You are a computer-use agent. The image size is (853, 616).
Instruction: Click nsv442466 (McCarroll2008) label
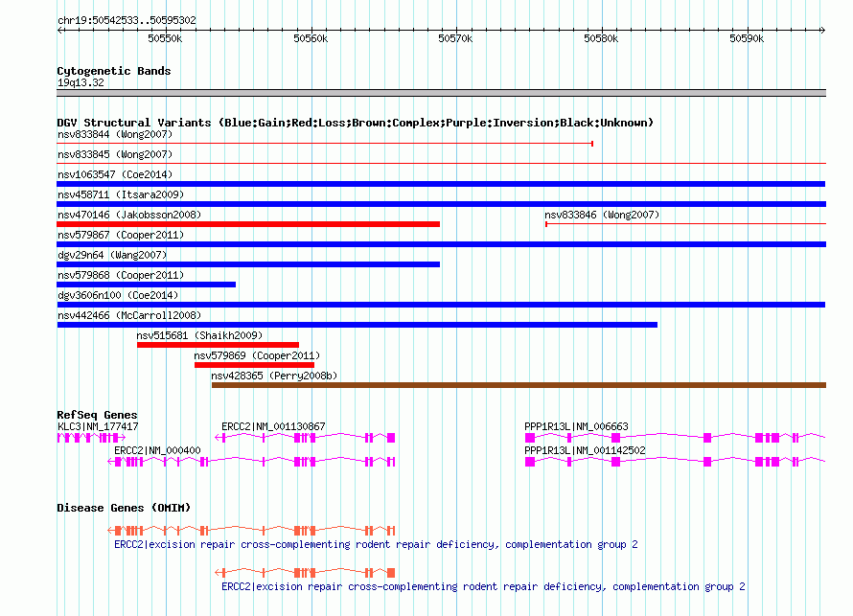[129, 315]
